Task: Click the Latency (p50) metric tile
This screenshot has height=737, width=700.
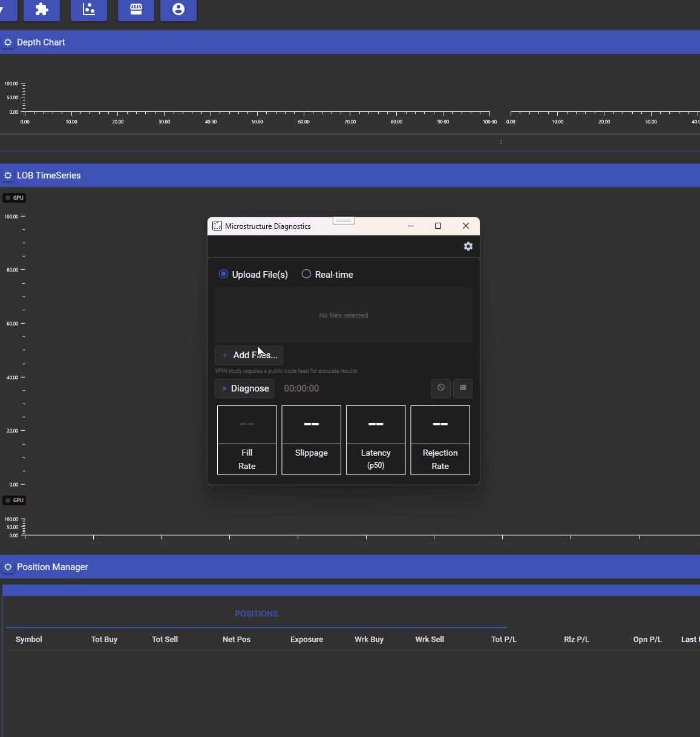Action: pos(376,440)
